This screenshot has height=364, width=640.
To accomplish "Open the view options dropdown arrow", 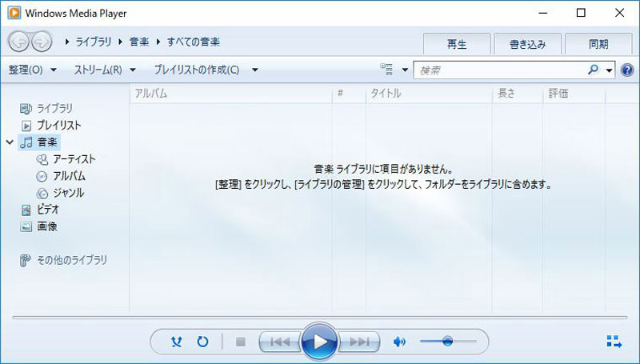I will [x=405, y=70].
